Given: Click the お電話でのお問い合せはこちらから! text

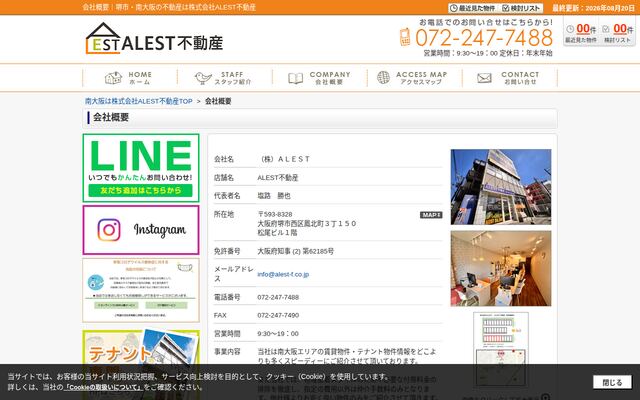Looking at the screenshot, I should tap(486, 22).
